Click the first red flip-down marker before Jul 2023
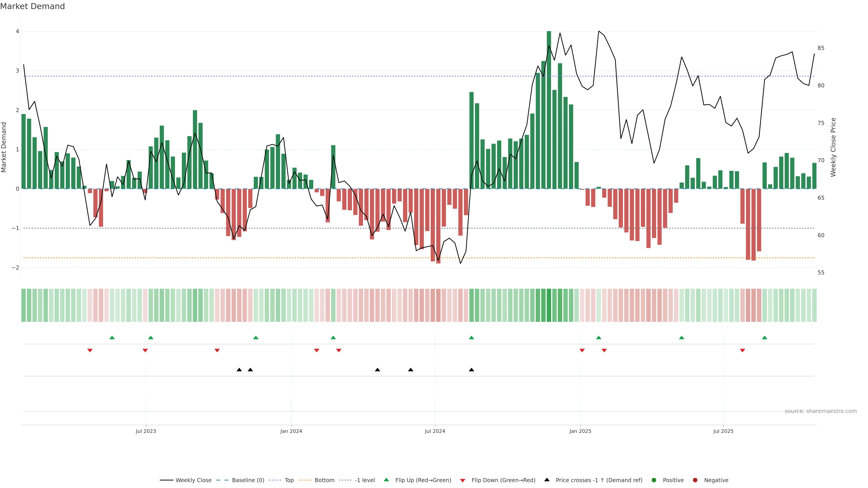 [x=90, y=350]
